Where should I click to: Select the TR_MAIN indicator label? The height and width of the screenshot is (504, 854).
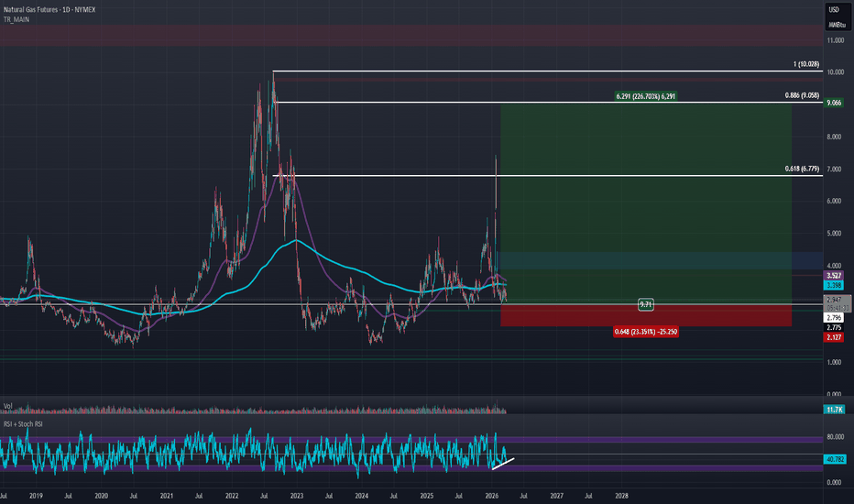tap(15, 17)
